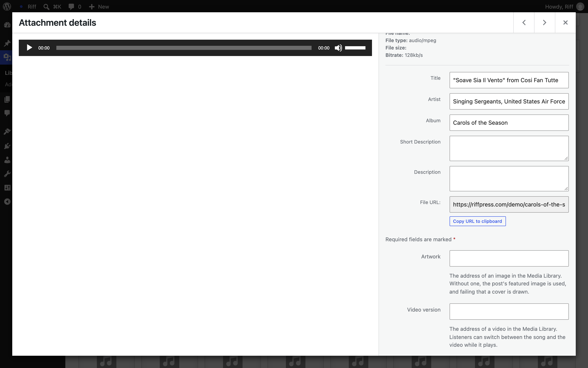Adjust the audio volume slider

[355, 48]
